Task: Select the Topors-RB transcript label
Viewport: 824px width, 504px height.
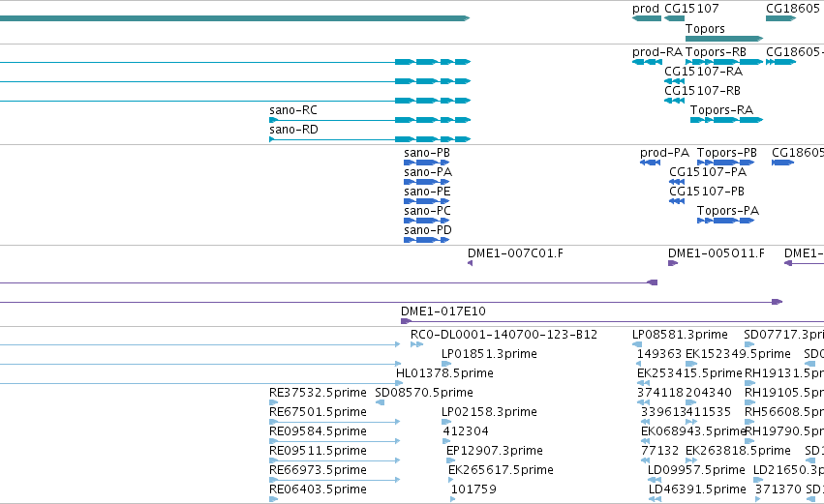Action: click(716, 52)
